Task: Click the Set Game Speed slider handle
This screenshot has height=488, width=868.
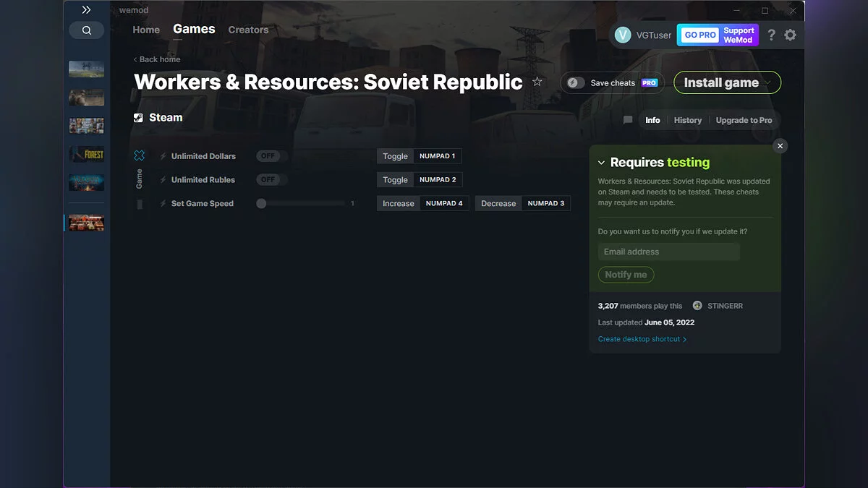Action: click(x=260, y=203)
